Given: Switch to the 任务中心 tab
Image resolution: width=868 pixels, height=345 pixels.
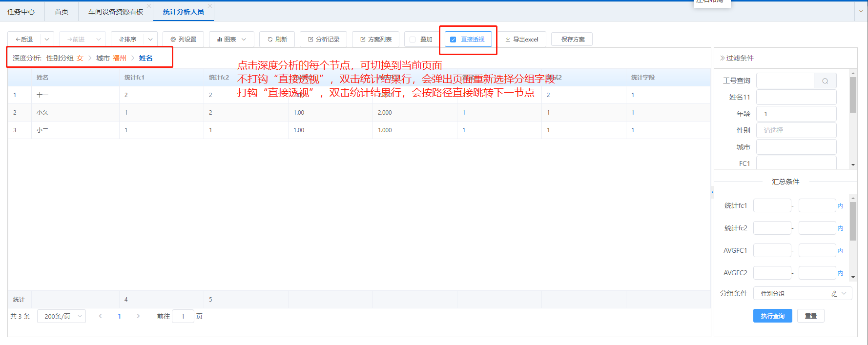Looking at the screenshot, I should click(21, 12).
